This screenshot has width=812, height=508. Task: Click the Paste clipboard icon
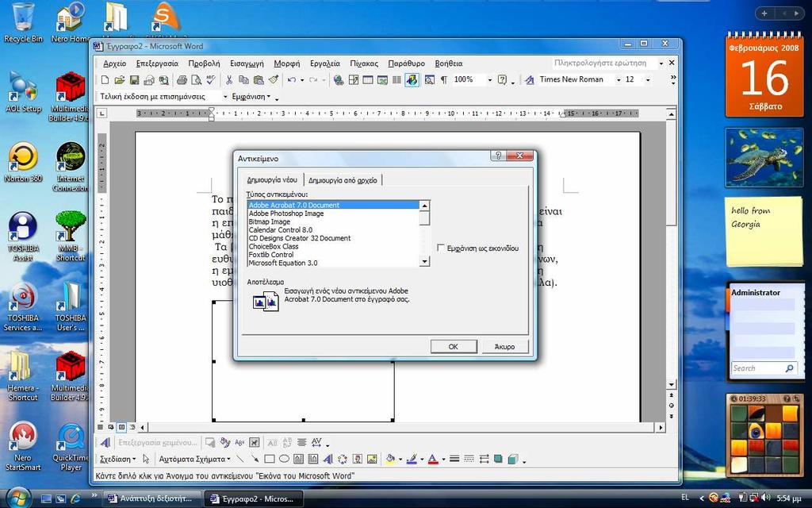click(259, 80)
